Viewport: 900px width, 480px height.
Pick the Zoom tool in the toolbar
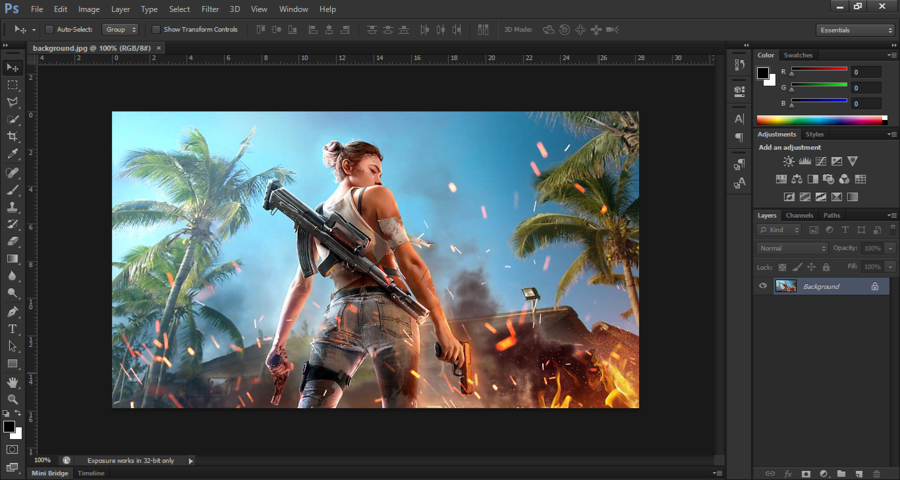pos(13,399)
